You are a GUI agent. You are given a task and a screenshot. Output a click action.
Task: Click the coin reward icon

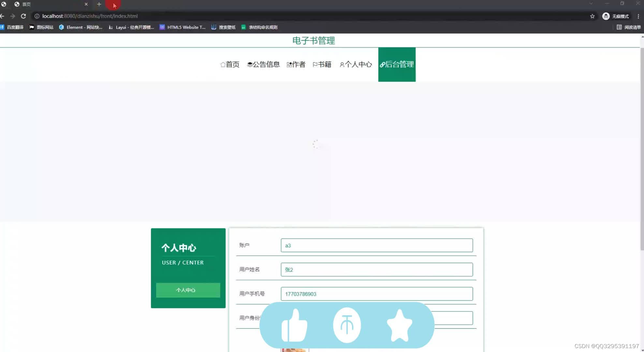(347, 325)
